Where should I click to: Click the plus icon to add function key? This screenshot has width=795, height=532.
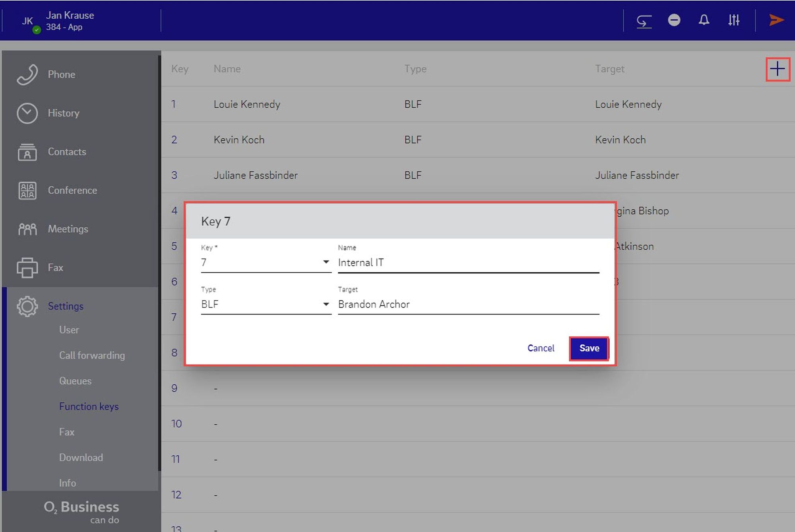point(777,69)
